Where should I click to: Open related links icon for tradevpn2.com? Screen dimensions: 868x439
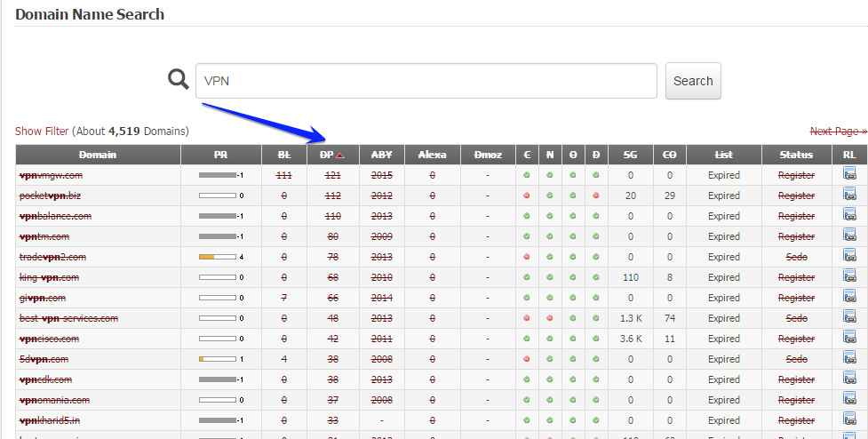click(849, 255)
